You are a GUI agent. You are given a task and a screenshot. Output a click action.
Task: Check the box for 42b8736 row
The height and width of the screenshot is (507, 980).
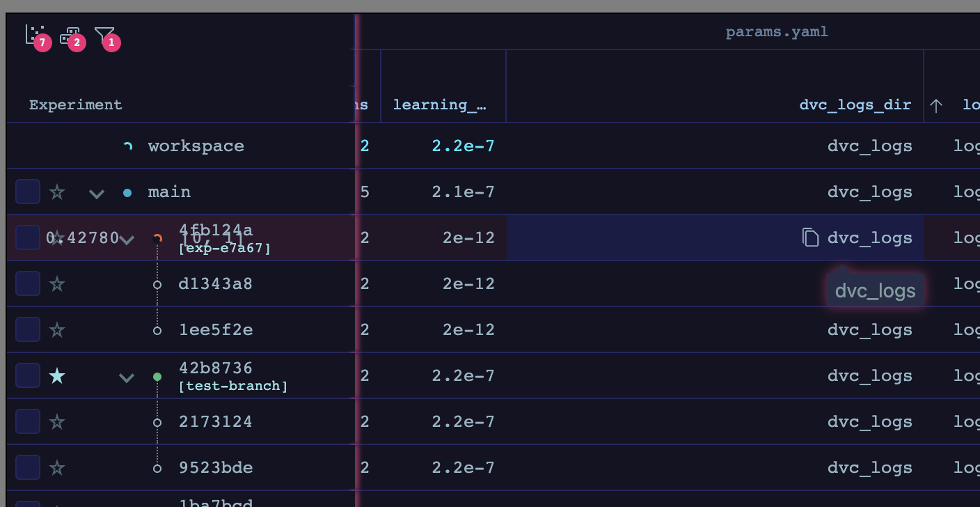(x=28, y=375)
